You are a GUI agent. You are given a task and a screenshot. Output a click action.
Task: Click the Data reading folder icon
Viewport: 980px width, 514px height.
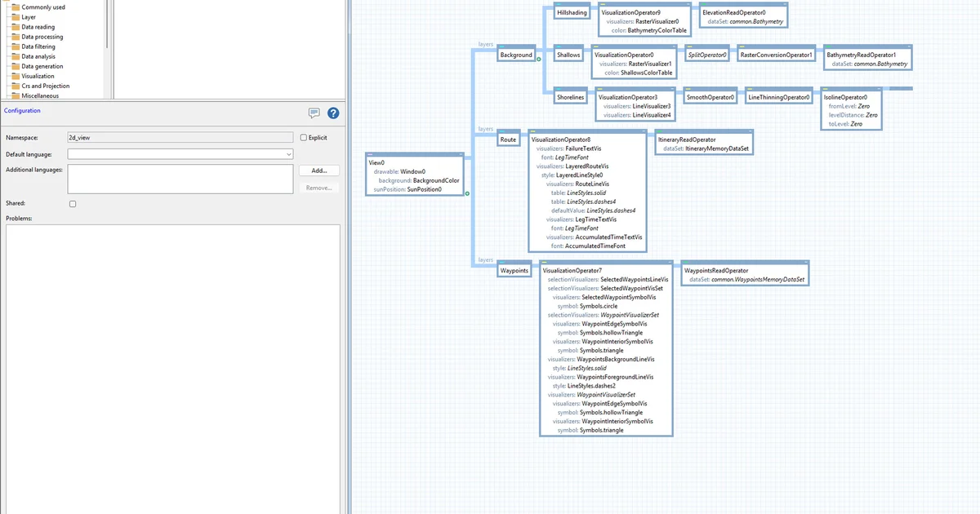(15, 27)
